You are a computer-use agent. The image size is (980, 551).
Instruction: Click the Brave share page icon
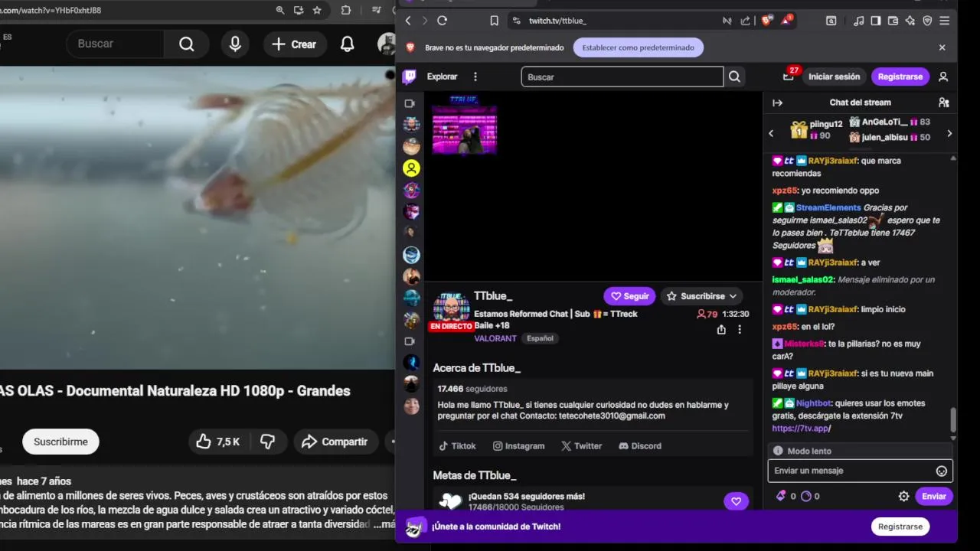[746, 21]
